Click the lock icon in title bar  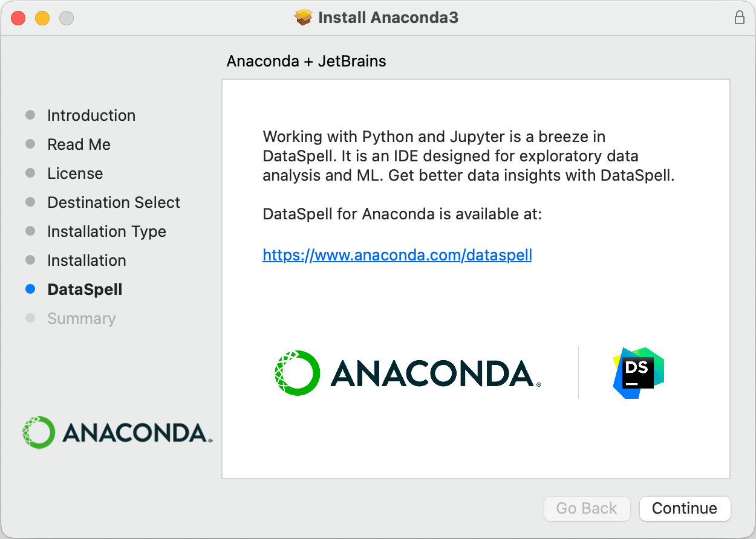point(739,18)
